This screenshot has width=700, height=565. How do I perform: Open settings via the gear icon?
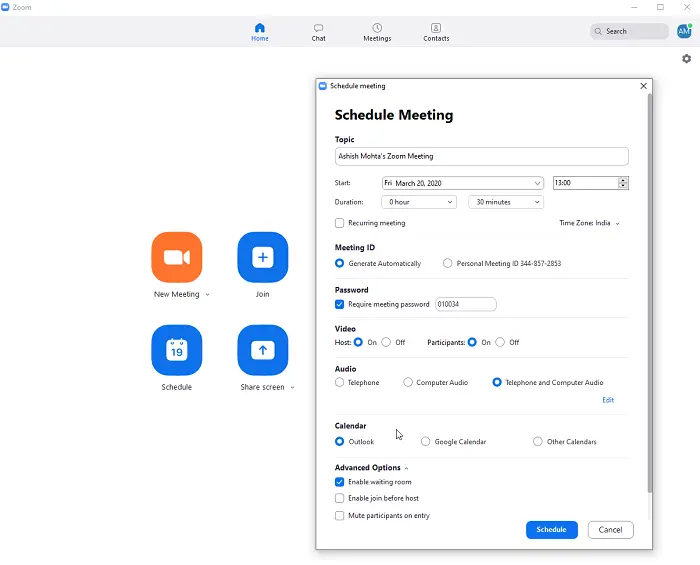687,58
